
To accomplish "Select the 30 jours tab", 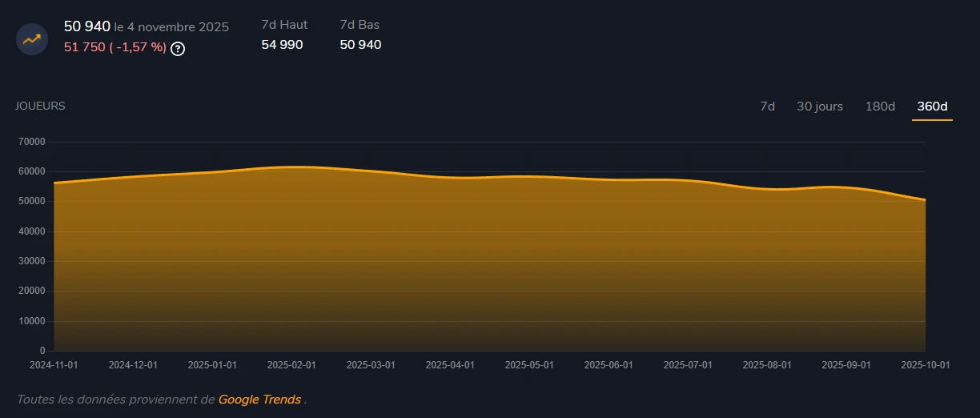I will pos(819,107).
